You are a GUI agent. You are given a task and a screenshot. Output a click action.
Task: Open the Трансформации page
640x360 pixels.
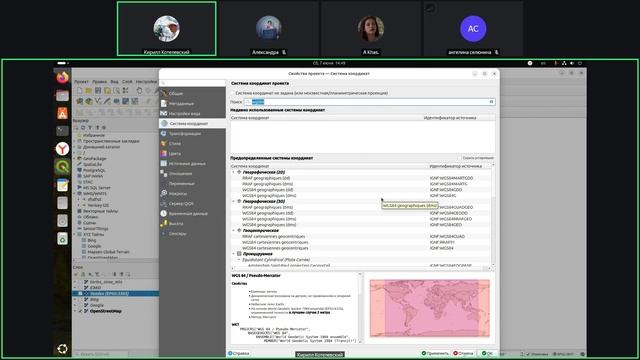(x=192, y=133)
